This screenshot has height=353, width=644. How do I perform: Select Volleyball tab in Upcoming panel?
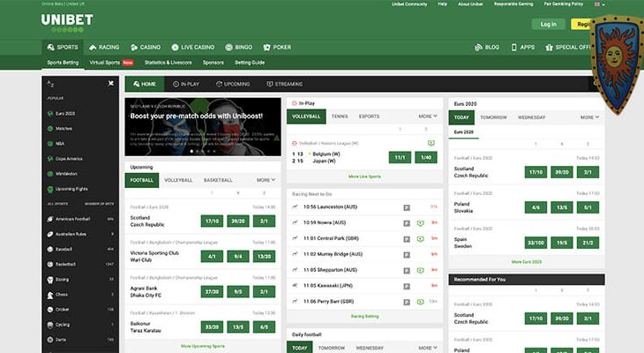point(178,180)
